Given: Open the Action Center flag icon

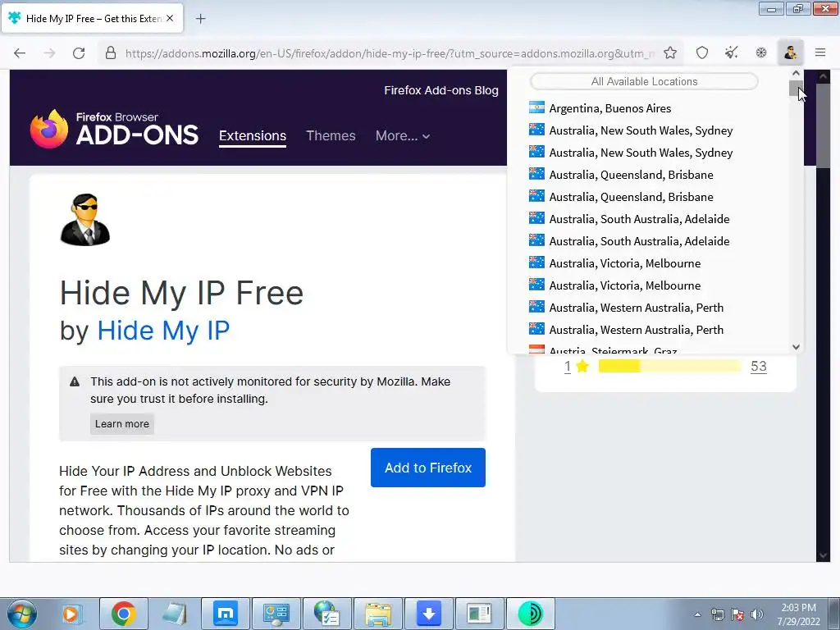Looking at the screenshot, I should pos(737,614).
